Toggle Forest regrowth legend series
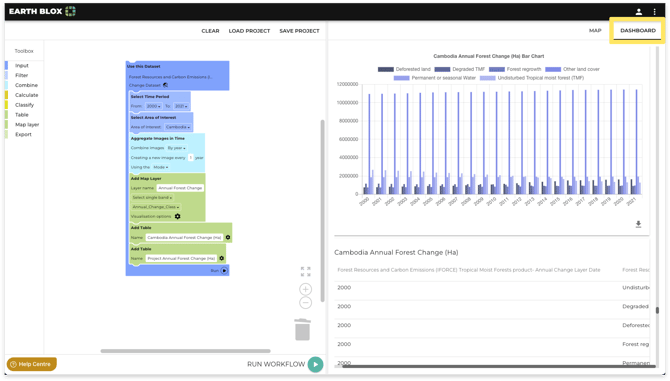This screenshot has height=381, width=670. pyautogui.click(x=515, y=69)
